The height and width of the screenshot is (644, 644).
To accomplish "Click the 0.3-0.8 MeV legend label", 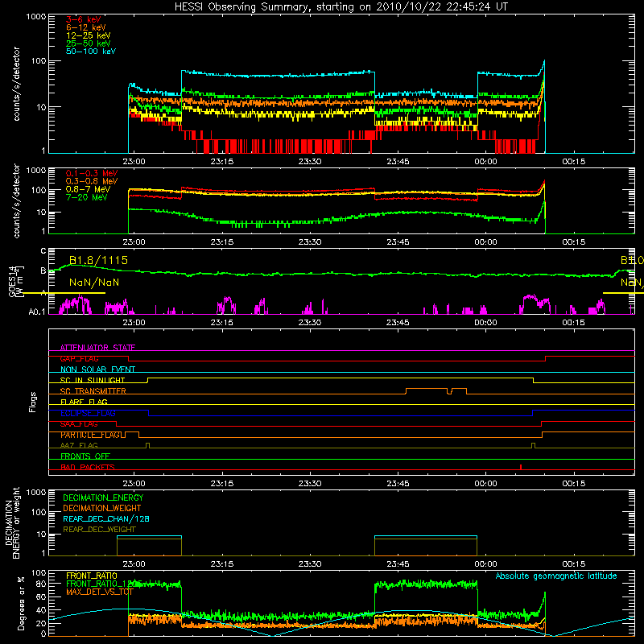I will pyautogui.click(x=92, y=181).
